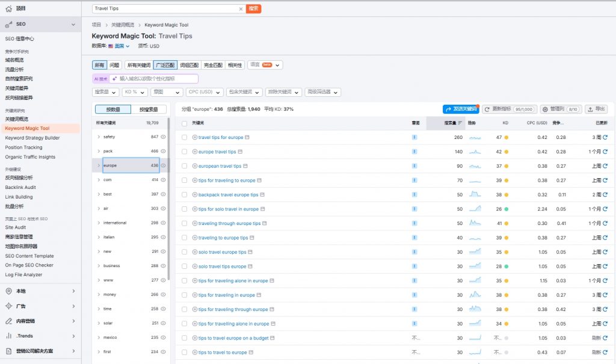The width and height of the screenshot is (616, 364).
Task: Select the 词组匹配 match tab
Action: tap(189, 65)
